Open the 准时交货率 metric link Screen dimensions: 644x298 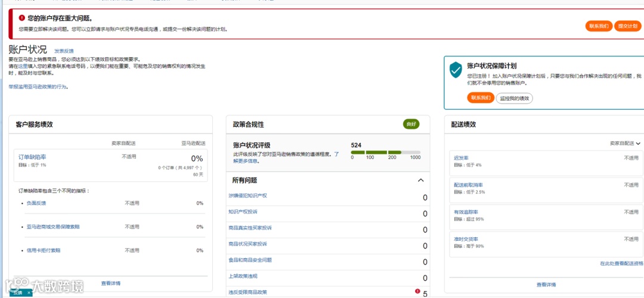click(466, 239)
